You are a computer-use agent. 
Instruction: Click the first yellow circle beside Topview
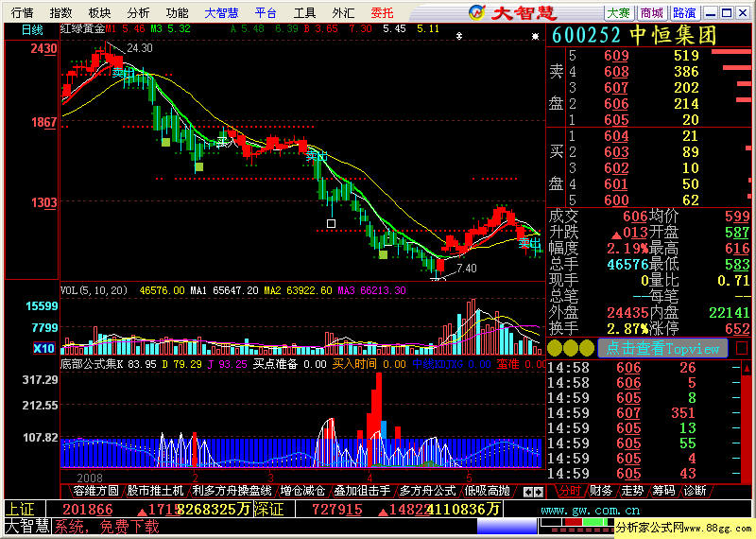(555, 348)
